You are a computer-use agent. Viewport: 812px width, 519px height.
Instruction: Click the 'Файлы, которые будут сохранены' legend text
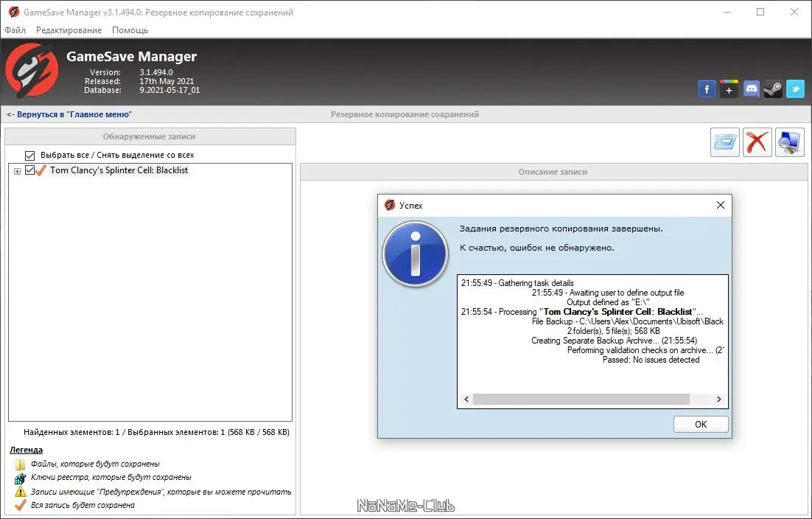(x=95, y=464)
